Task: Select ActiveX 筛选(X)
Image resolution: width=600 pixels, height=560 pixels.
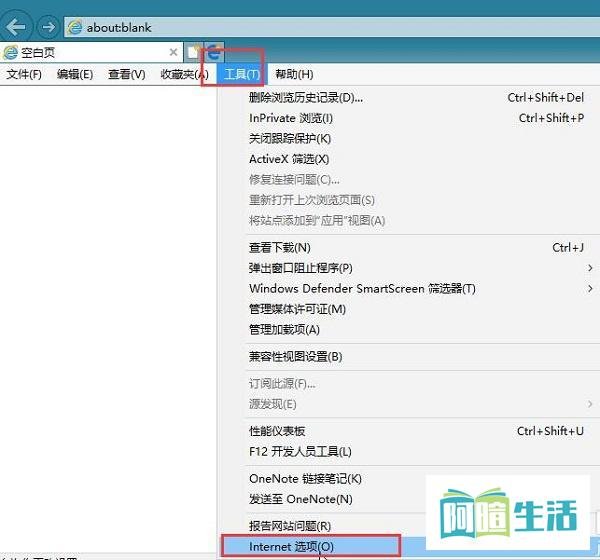Action: coord(409,159)
